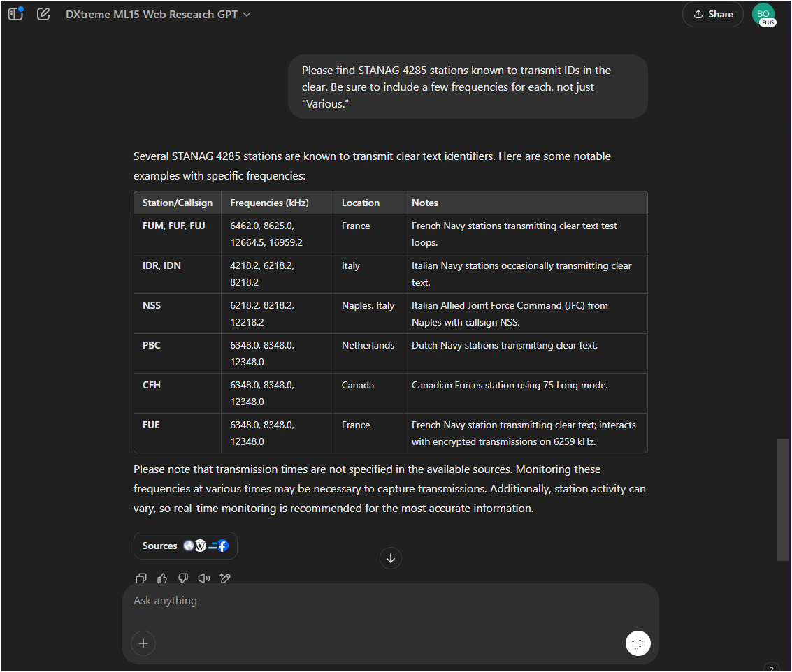Click the Station/Callsign table header
Screen dimensions: 792x672
coord(177,203)
